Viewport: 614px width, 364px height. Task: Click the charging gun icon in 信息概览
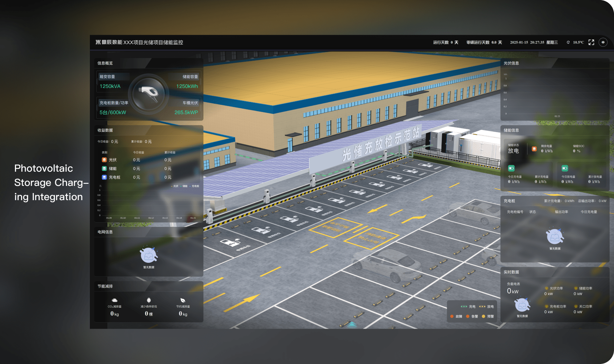pyautogui.click(x=149, y=93)
